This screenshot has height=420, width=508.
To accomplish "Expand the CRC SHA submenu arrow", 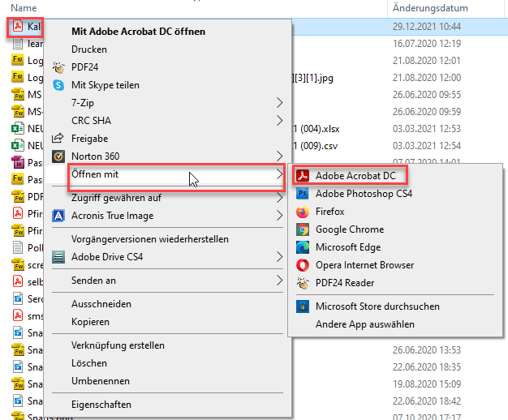I will tap(279, 121).
